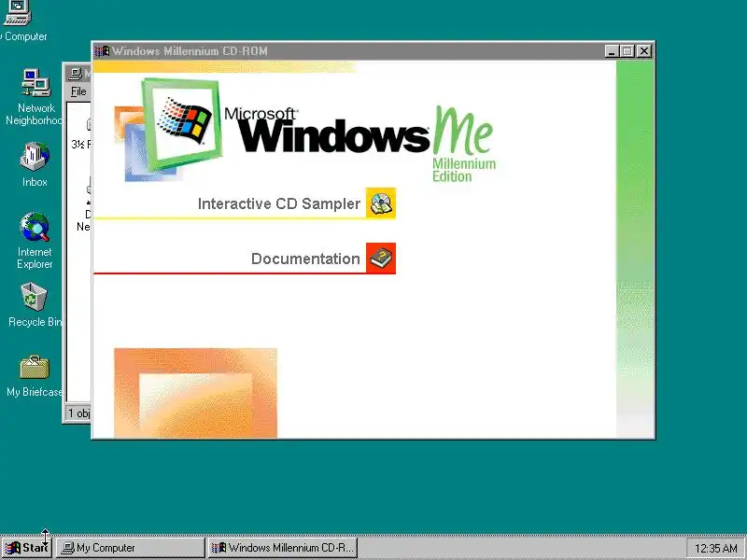Screen dimensions: 747x560
Task: Open the Documentation book icon
Action: [381, 259]
